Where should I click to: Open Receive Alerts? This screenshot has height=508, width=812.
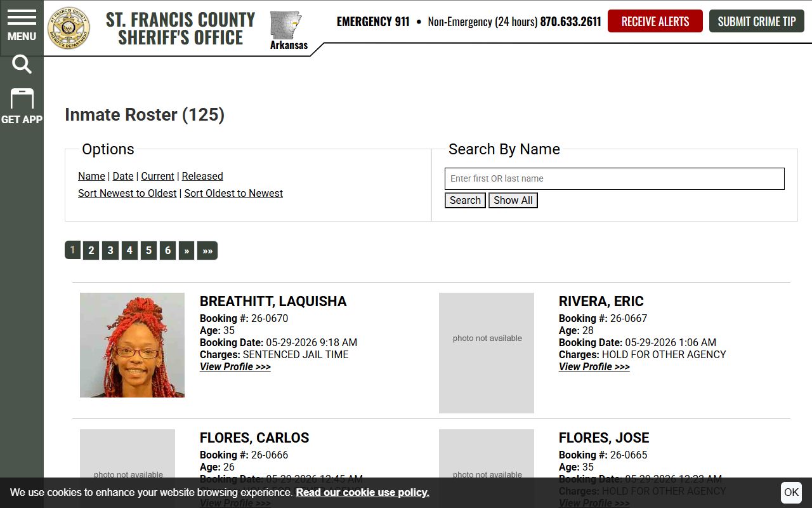coord(655,21)
